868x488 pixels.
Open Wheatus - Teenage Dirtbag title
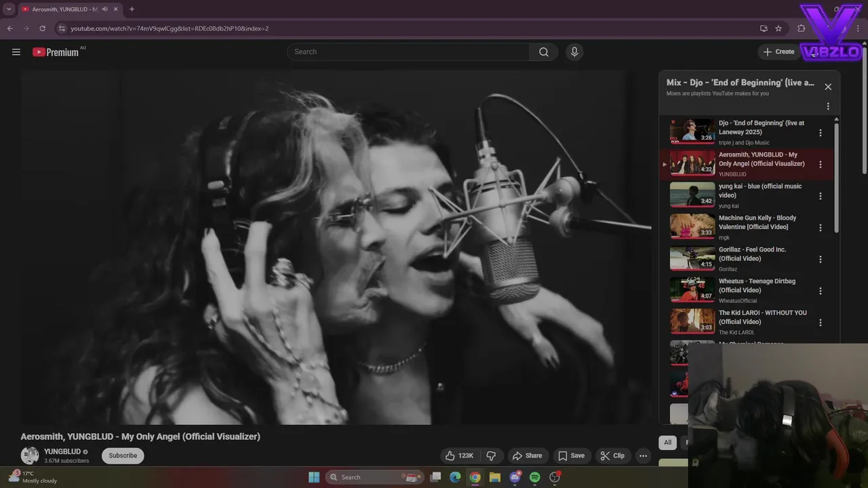point(757,285)
